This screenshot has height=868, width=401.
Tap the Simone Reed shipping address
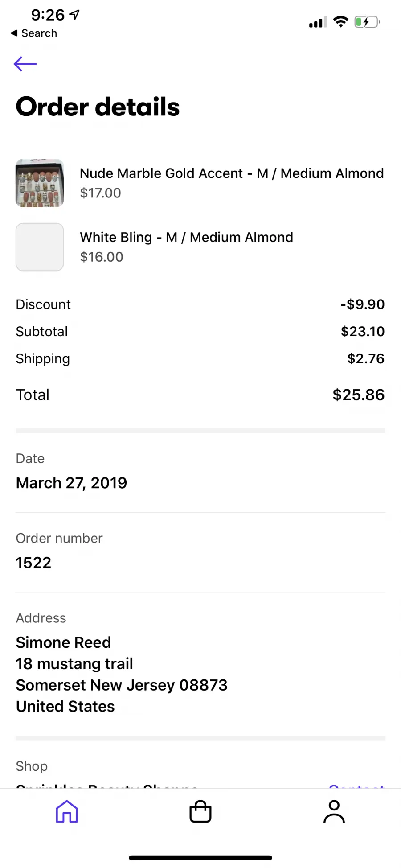pos(122,675)
